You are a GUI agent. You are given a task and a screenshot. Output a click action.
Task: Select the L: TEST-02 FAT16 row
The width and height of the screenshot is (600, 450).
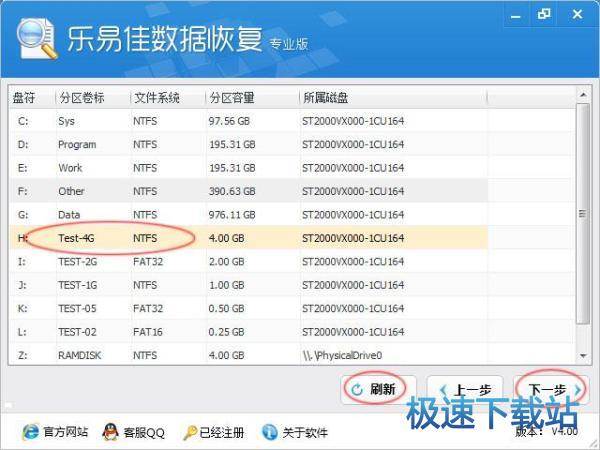[x=249, y=332]
